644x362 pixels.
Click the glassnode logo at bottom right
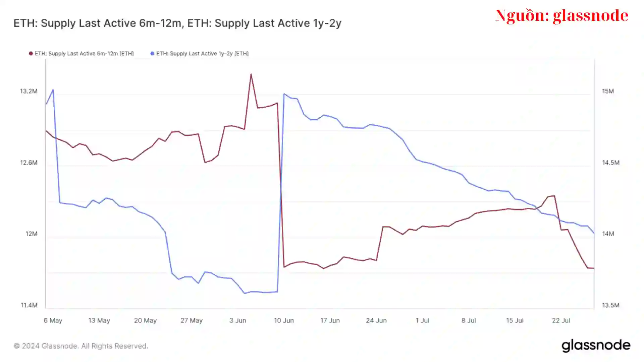pos(596,346)
